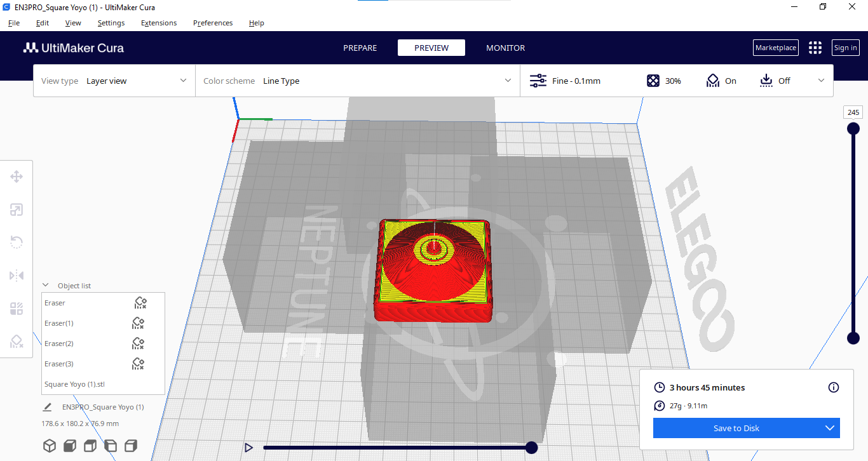Open the Per Model Settings tool
Screen dimensions: 868x461
pyautogui.click(x=17, y=308)
